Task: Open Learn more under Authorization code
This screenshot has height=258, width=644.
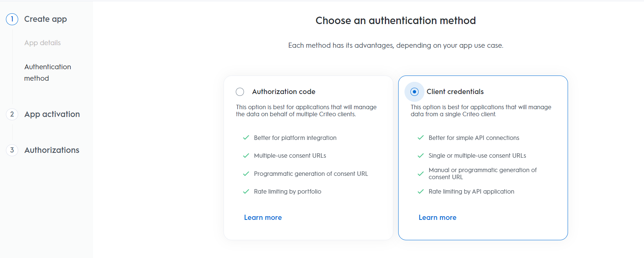Action: coord(263,218)
